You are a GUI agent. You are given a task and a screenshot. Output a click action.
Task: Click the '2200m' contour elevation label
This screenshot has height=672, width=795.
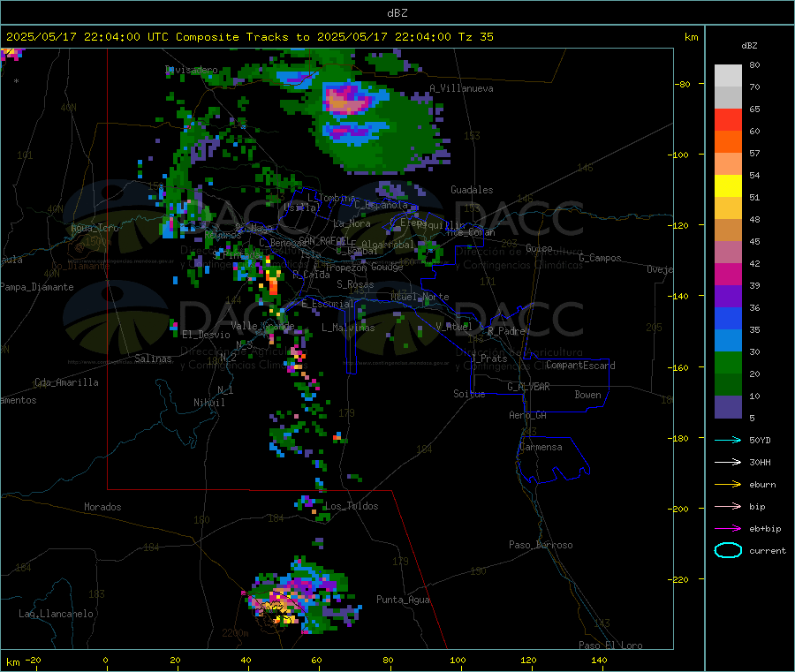point(235,633)
